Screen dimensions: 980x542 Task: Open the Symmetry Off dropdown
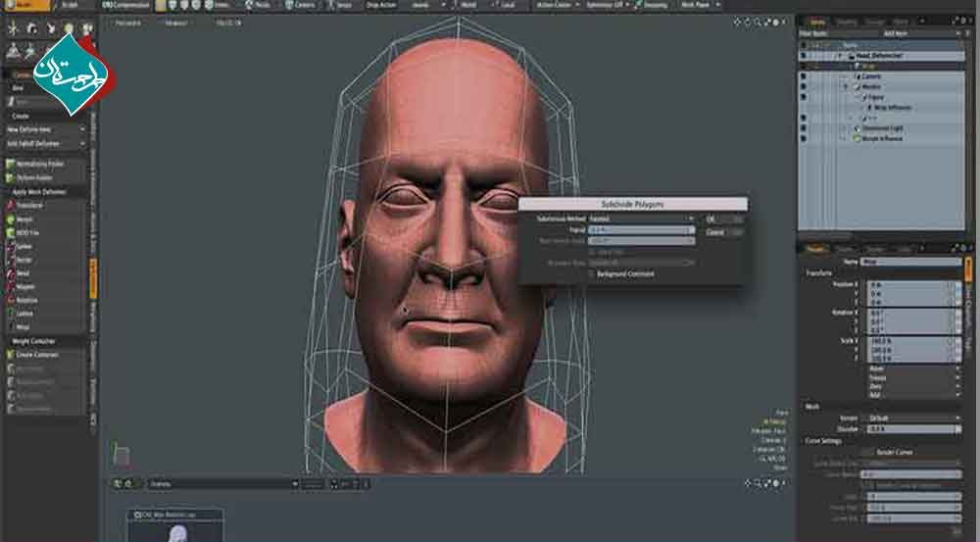pos(607,5)
